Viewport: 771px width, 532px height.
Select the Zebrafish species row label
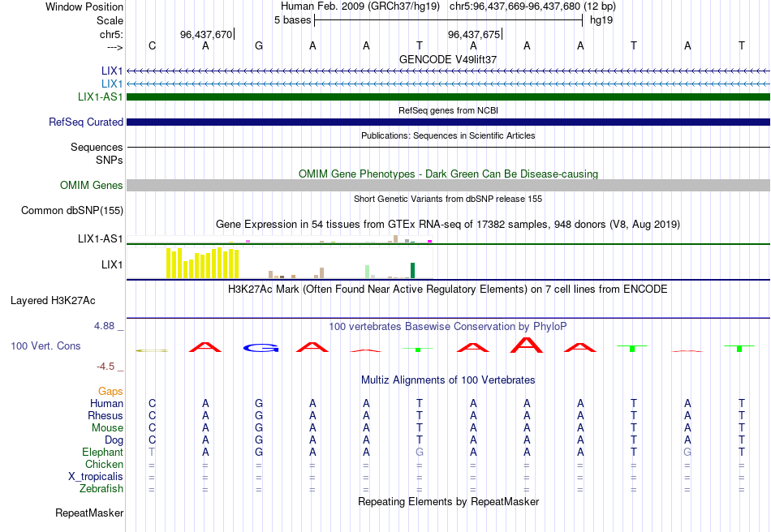pos(101,489)
